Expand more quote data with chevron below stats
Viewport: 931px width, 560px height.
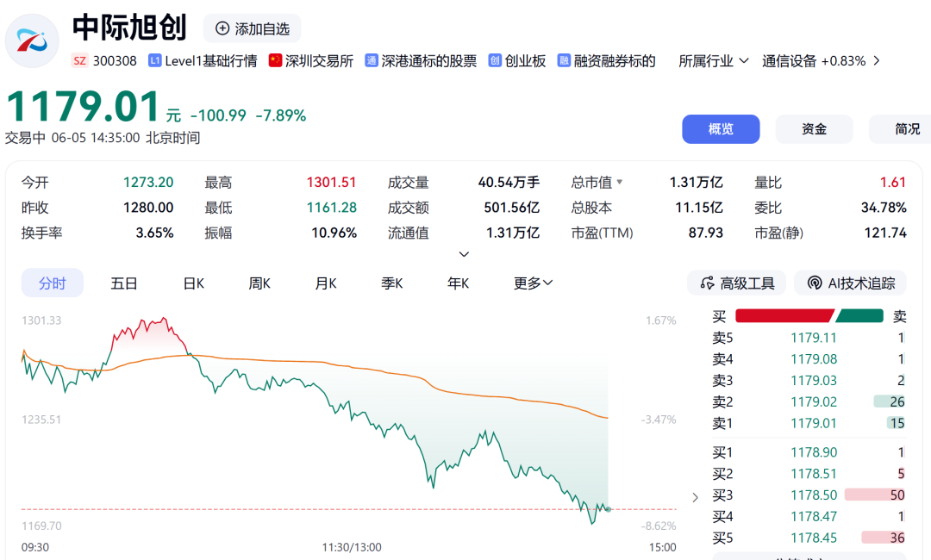click(465, 254)
